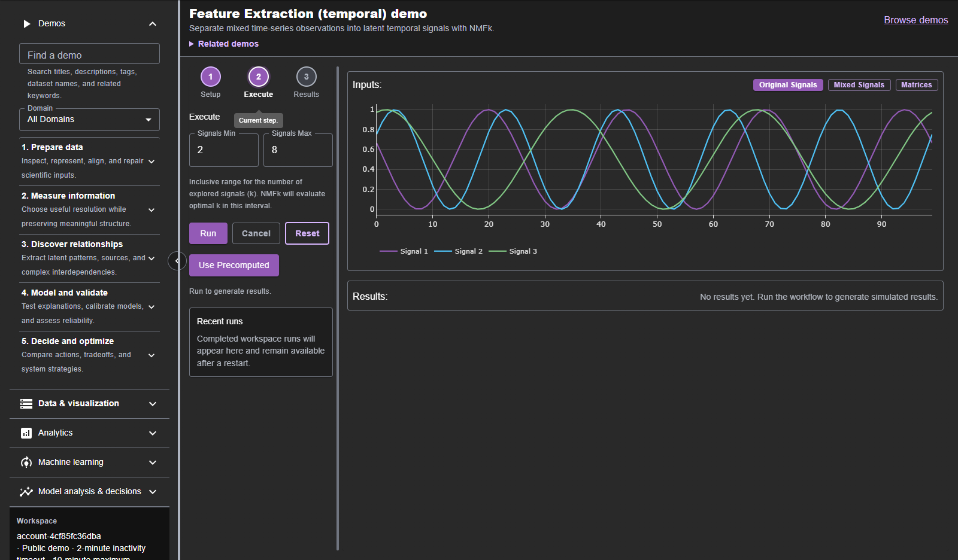Image resolution: width=958 pixels, height=560 pixels.
Task: Click the Machine learning icon
Action: [x=26, y=462]
